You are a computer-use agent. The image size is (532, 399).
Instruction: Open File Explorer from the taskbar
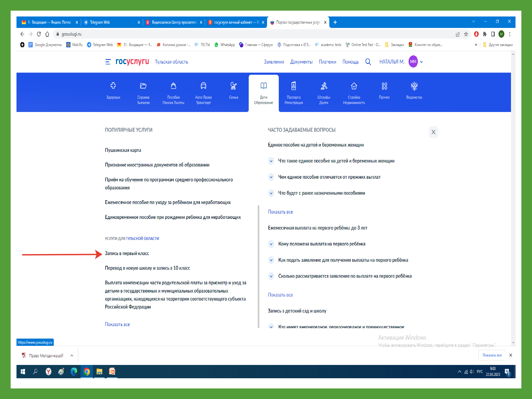[x=99, y=372]
